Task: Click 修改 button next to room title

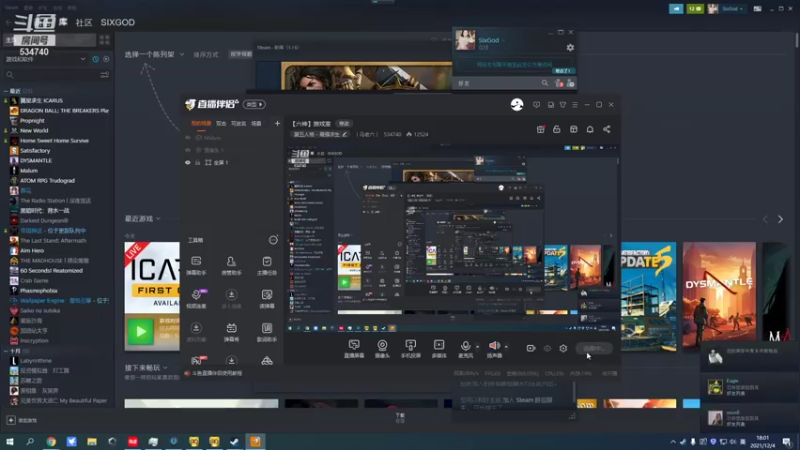Action: point(344,123)
